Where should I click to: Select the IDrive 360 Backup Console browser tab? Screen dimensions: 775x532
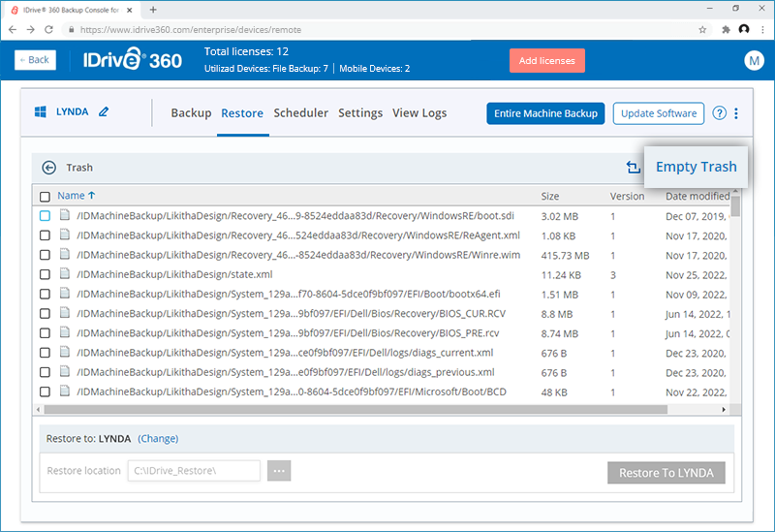[70, 10]
